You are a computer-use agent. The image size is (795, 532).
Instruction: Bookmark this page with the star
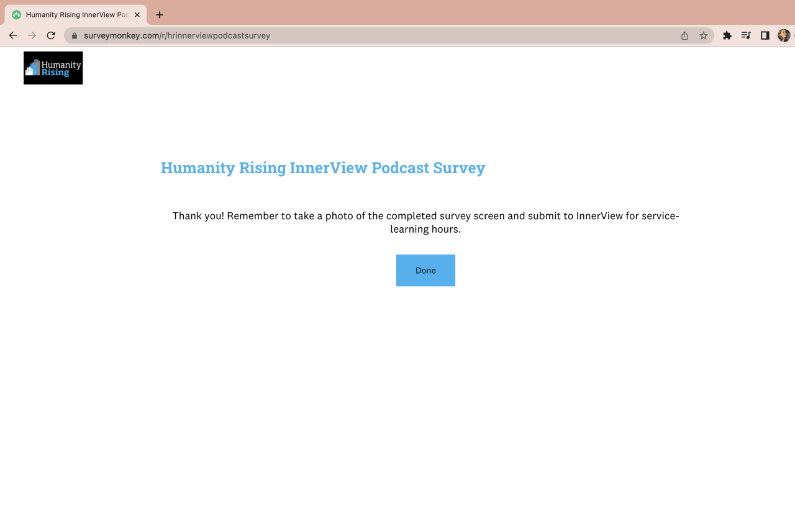click(703, 35)
